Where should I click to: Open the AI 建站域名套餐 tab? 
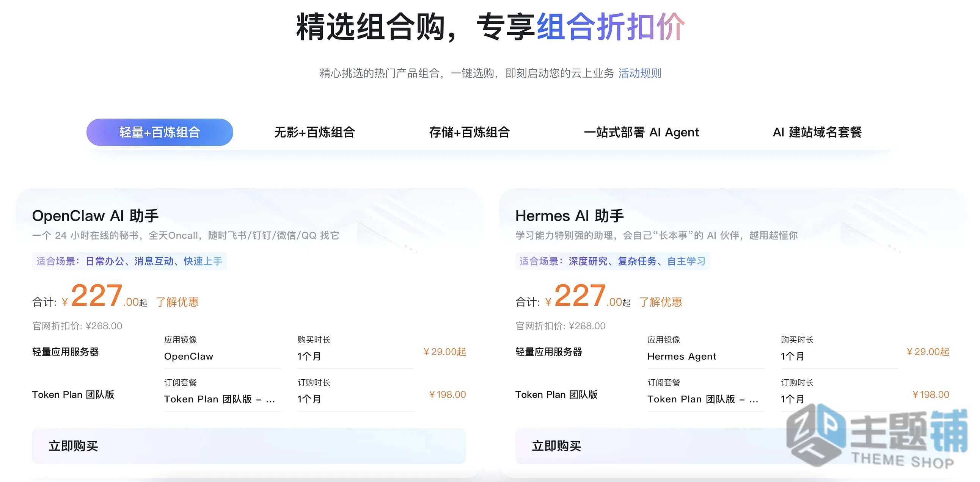tap(817, 132)
